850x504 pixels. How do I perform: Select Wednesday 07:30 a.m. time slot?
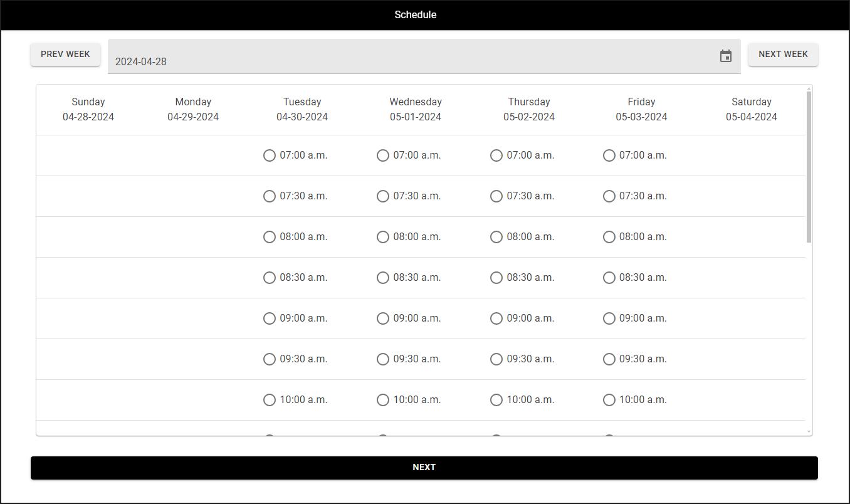383,196
